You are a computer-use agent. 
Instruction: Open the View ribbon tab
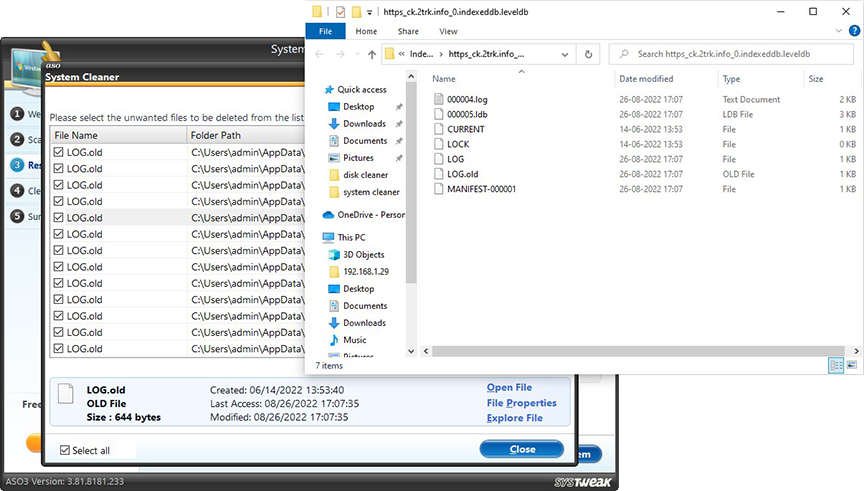(448, 31)
